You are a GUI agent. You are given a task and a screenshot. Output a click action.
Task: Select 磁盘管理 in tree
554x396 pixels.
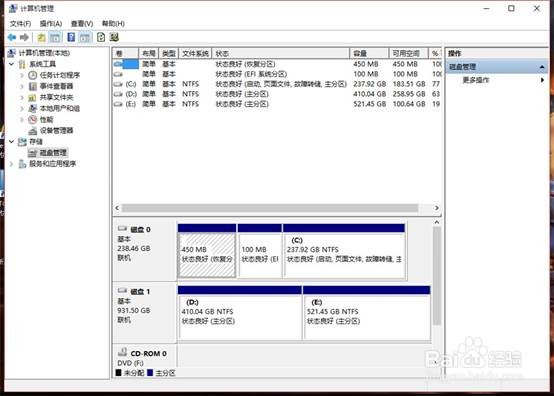(53, 153)
